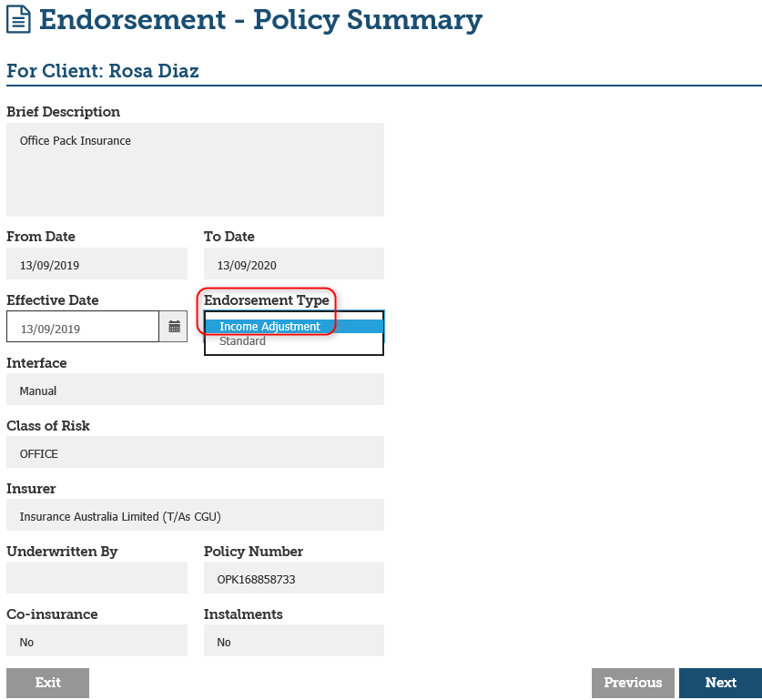The width and height of the screenshot is (762, 700).
Task: Click the To Date field
Action: pyautogui.click(x=293, y=265)
